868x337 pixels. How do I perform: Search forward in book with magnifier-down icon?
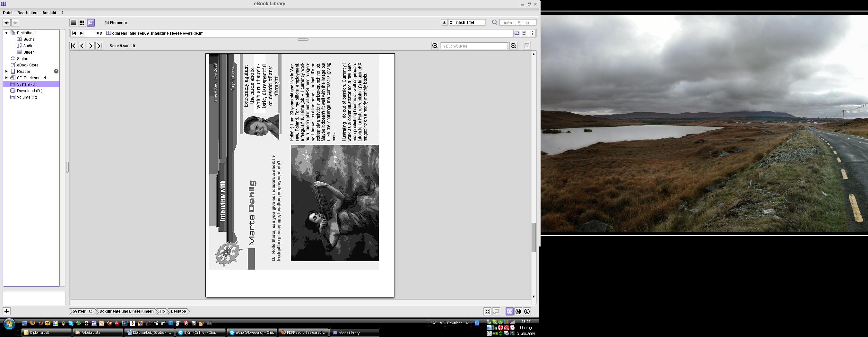[x=514, y=46]
